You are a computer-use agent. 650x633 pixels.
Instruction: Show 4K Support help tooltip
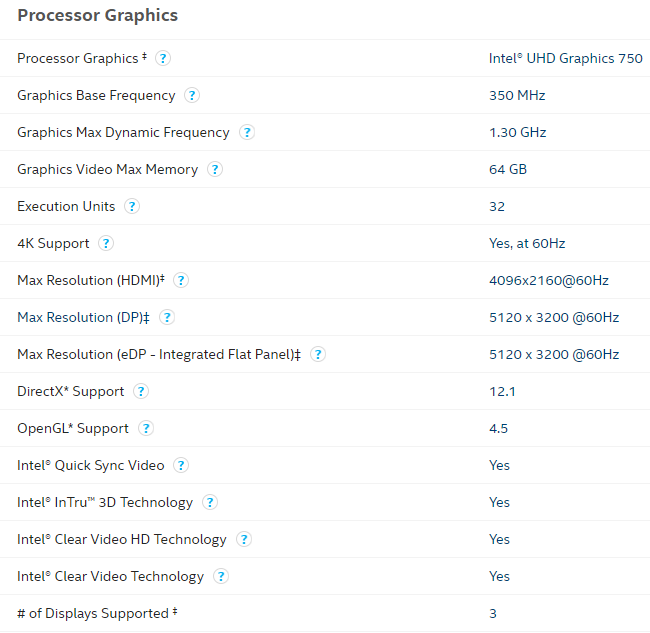tap(106, 243)
